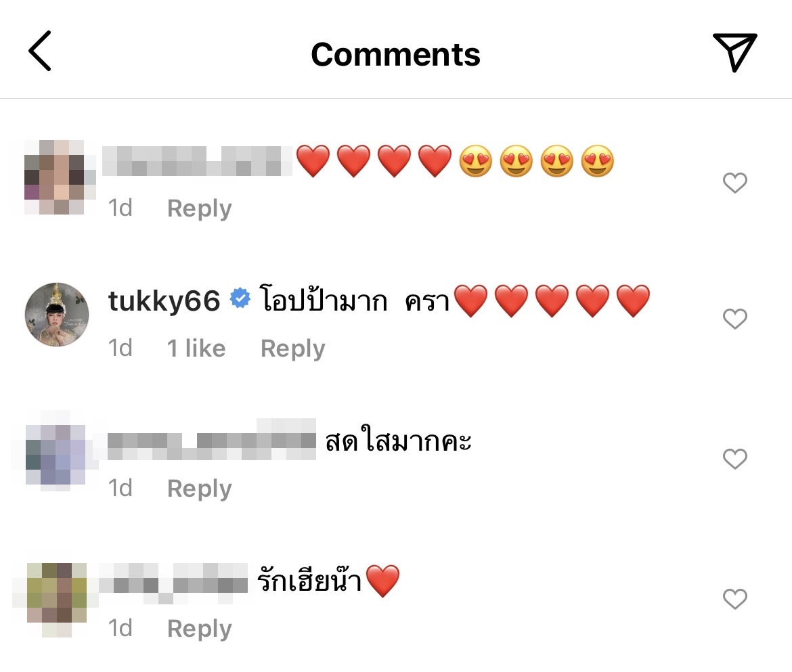
Task: Toggle the heart on the bottom comment
Action: [734, 598]
